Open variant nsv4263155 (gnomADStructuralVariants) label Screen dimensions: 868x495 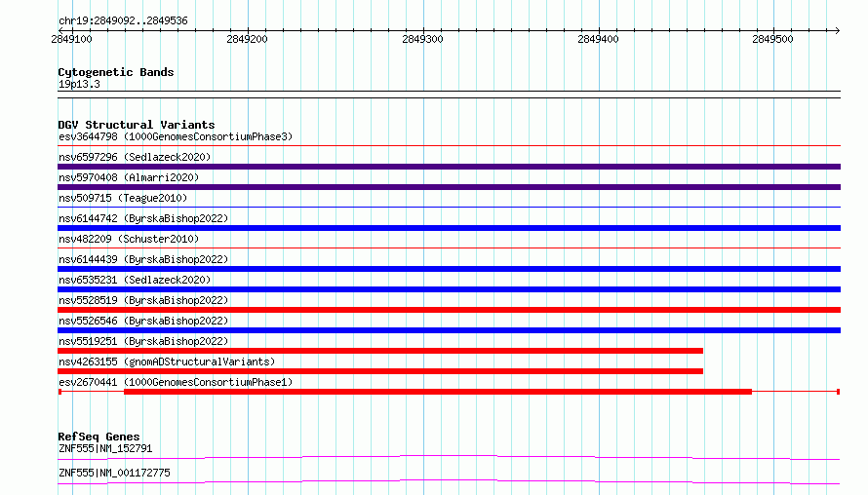coord(167,362)
